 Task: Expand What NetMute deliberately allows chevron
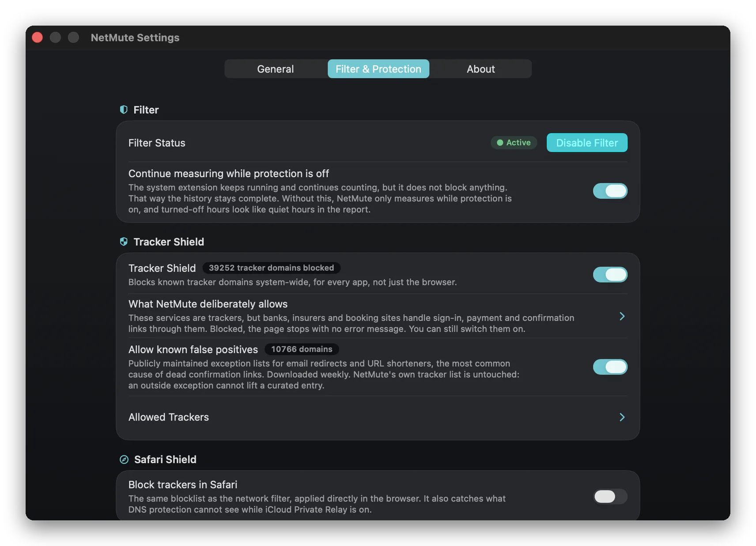(x=622, y=316)
